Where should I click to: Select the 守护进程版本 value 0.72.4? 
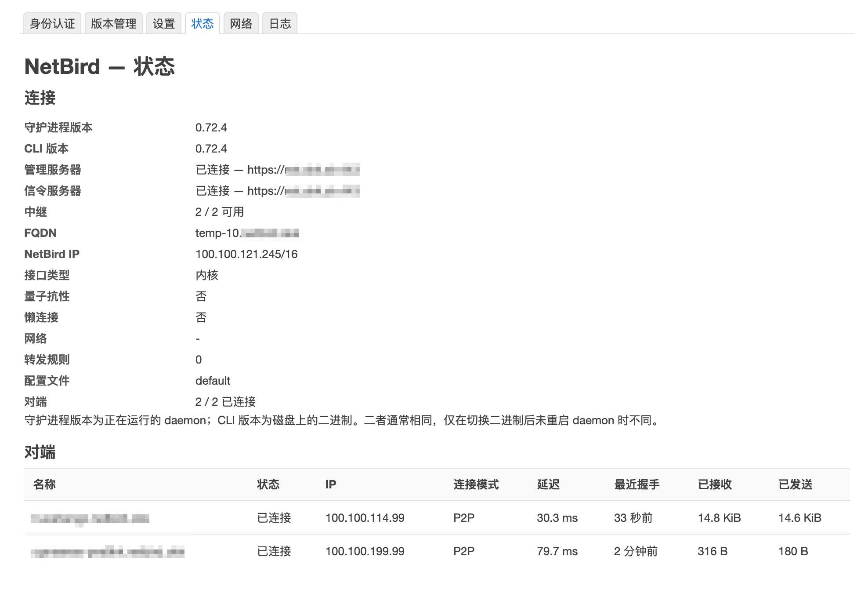tap(211, 127)
